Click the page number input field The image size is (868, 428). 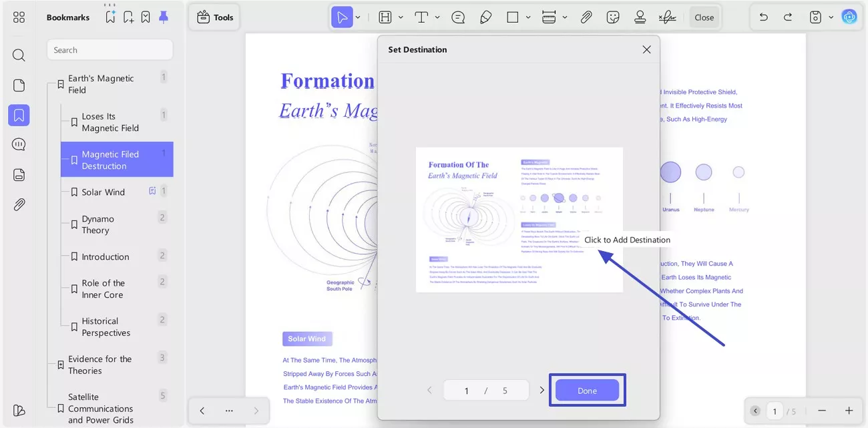[x=466, y=390]
